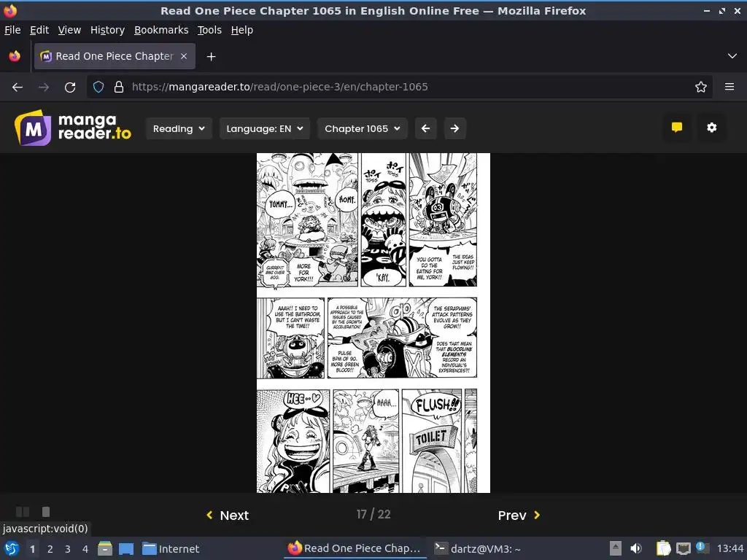Open the Reading mode dropdown
The image size is (747, 560).
point(179,128)
